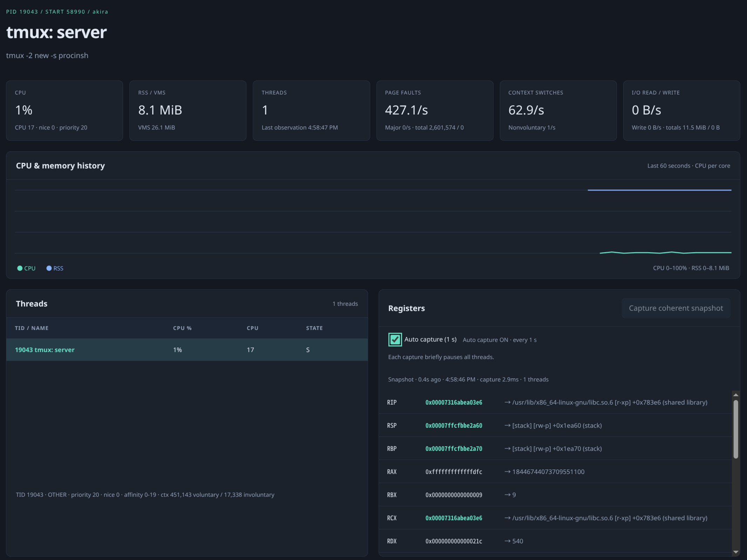Click the blue RSS legend dot
Image resolution: width=747 pixels, height=560 pixels.
(x=49, y=268)
